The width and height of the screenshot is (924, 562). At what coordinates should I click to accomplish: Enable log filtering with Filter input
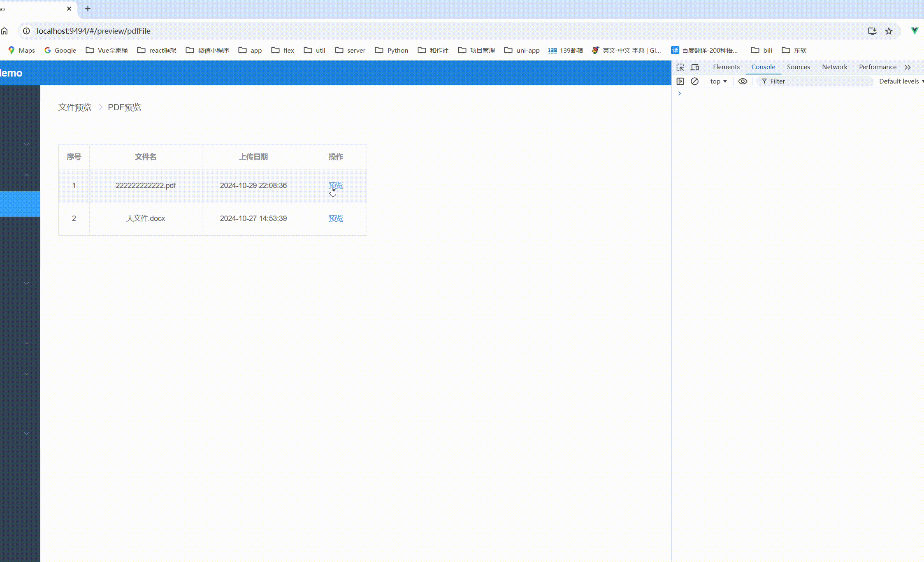click(818, 81)
